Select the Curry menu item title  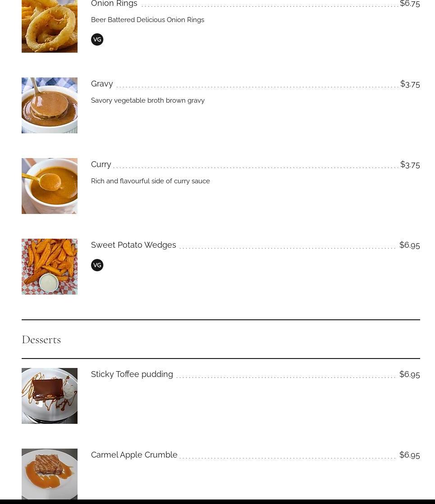click(101, 164)
